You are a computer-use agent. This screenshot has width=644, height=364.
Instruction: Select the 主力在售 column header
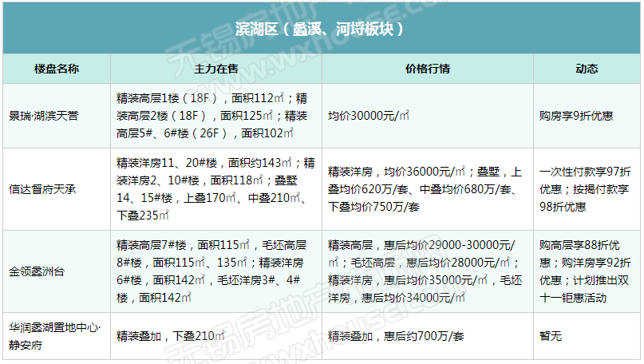215,69
